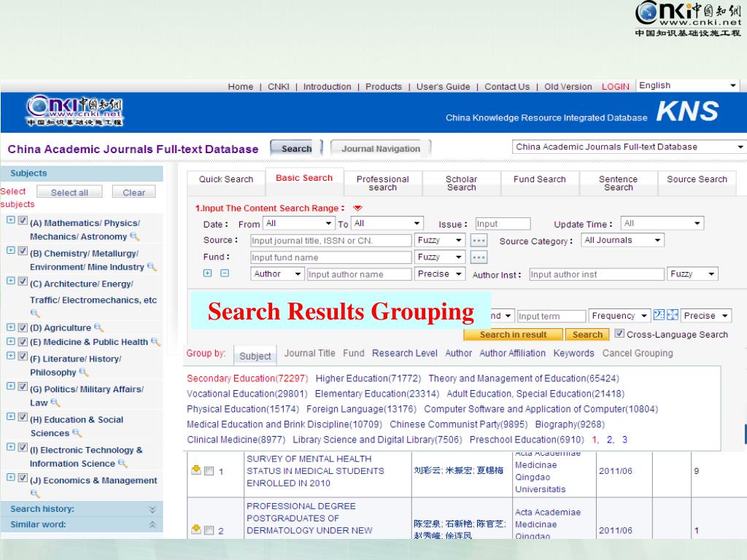The image size is (747, 560).
Task: Select checkbox for result row 2
Action: (209, 530)
